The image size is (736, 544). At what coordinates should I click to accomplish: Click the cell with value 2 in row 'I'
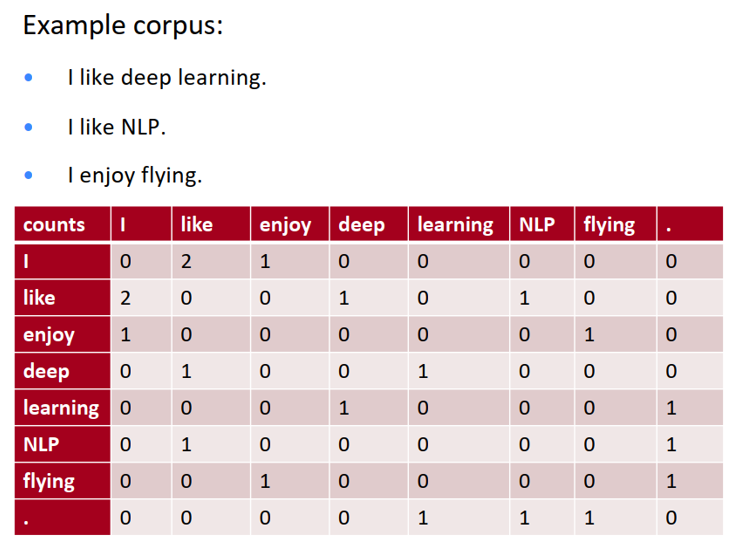click(x=186, y=262)
